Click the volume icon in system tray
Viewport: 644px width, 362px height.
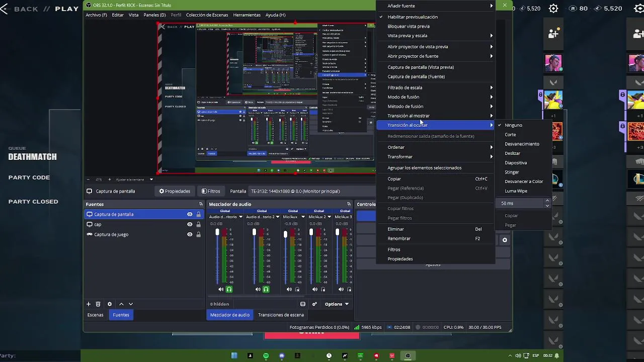(x=518, y=355)
